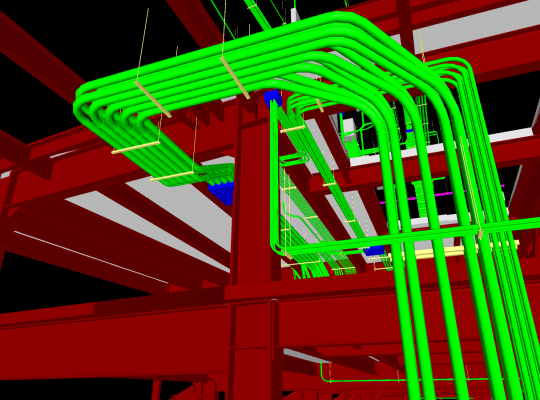Select the blue box under the conduit rack
Screen dimensions: 540x400
point(221,192)
